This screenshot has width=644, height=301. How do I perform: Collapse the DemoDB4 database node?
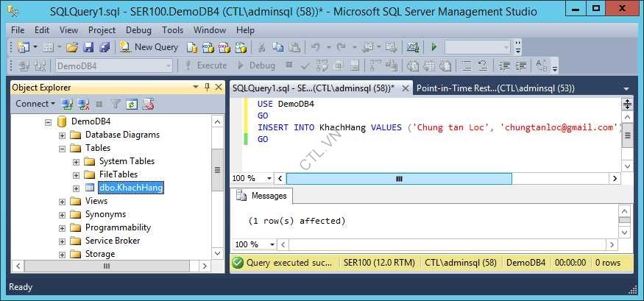point(49,121)
